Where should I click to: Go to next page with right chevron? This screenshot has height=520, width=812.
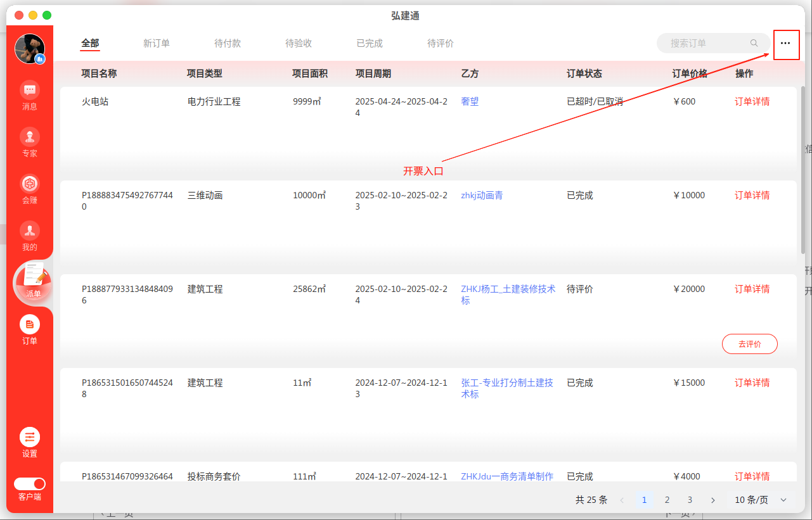pyautogui.click(x=713, y=500)
